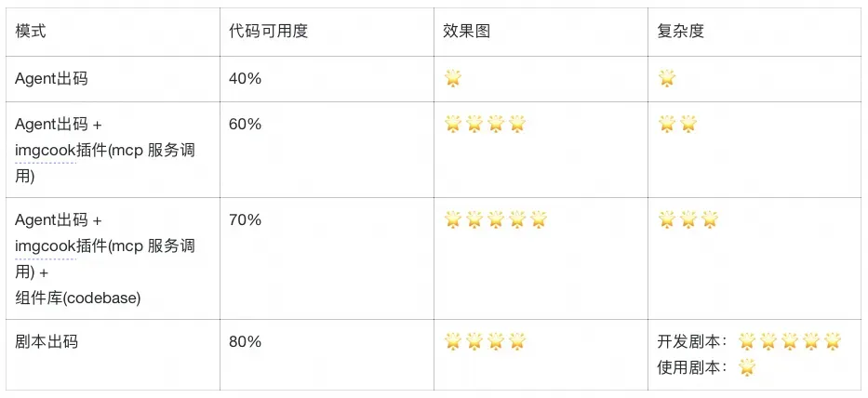
Task: Select the 模式 column header
Action: pos(31,32)
